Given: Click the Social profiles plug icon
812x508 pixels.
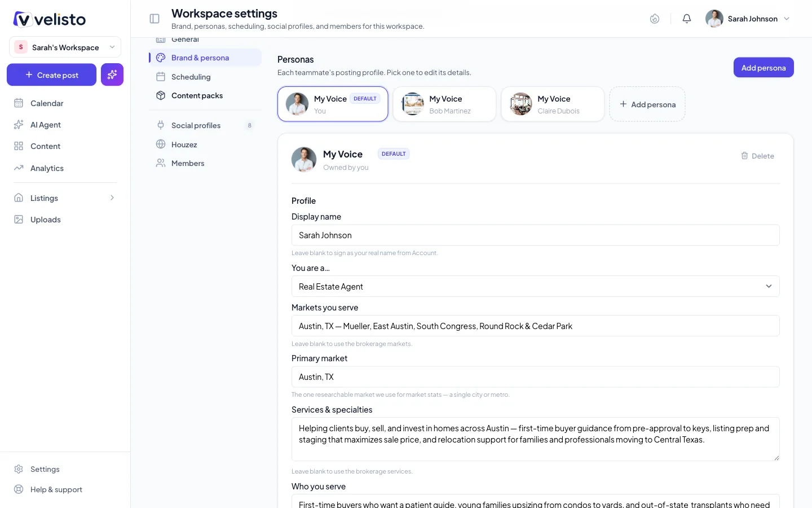Looking at the screenshot, I should click(161, 125).
